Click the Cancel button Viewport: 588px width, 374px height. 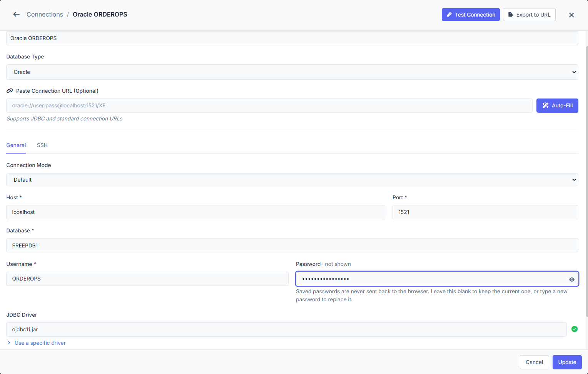click(x=534, y=362)
